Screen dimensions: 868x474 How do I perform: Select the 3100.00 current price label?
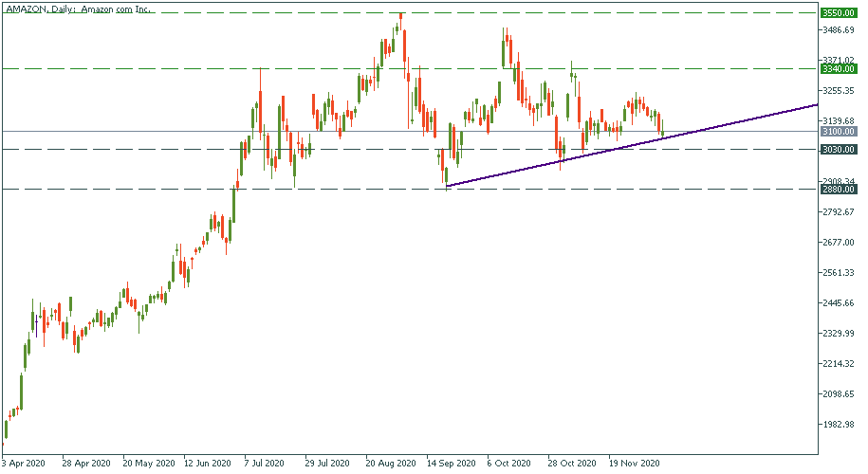840,132
